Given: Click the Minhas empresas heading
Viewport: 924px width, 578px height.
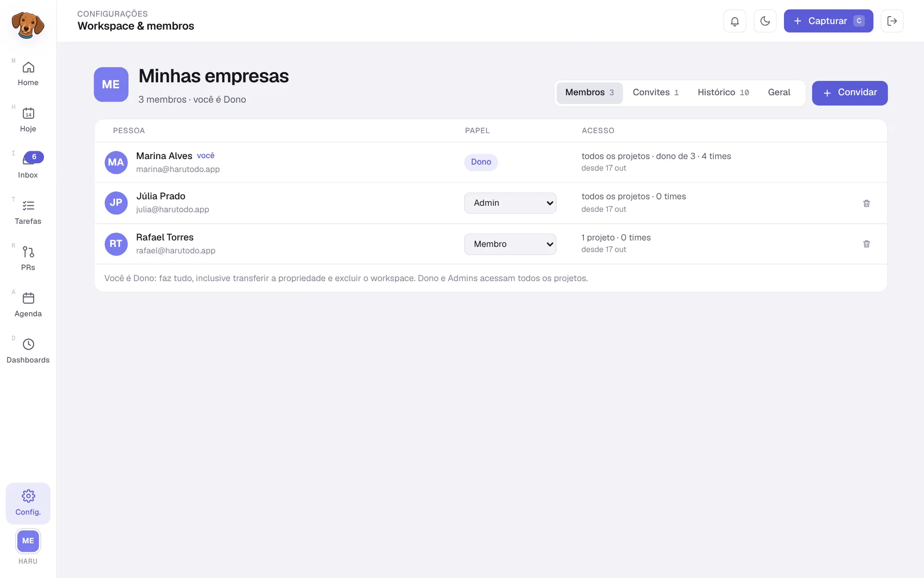Looking at the screenshot, I should click(213, 76).
